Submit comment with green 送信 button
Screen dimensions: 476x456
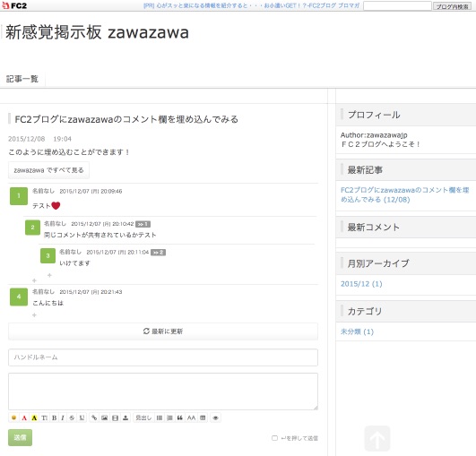[20, 437]
